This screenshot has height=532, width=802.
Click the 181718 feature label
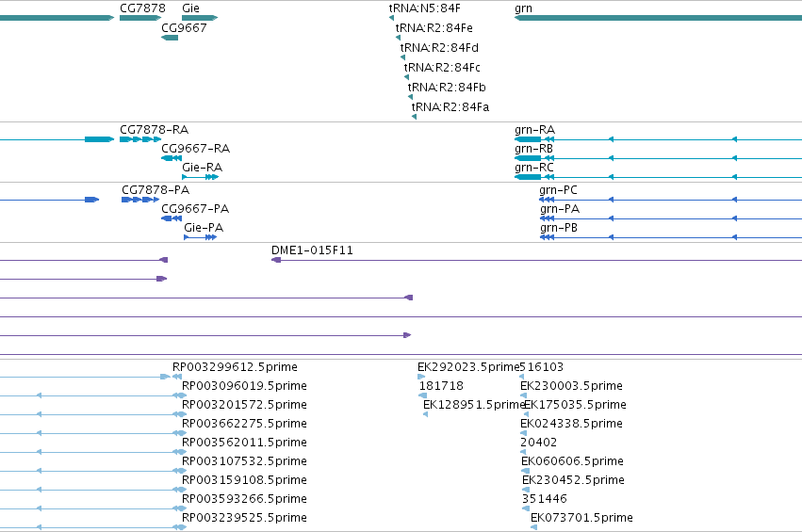(x=441, y=386)
